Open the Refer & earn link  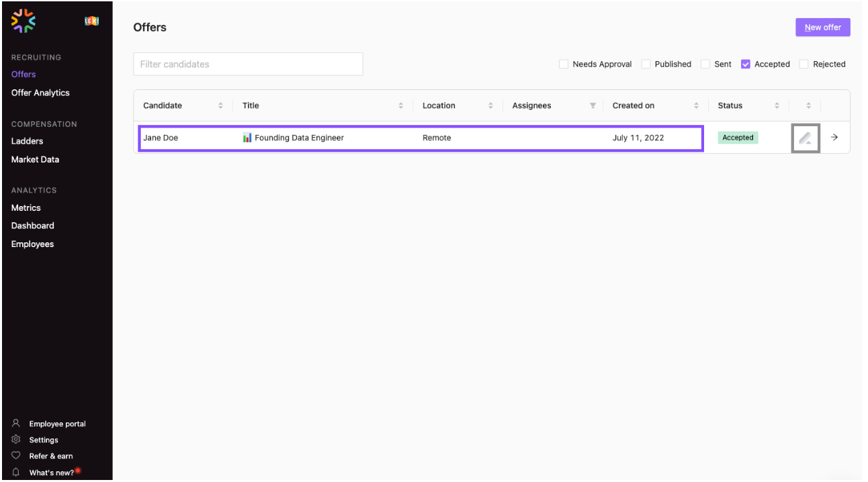click(x=51, y=456)
